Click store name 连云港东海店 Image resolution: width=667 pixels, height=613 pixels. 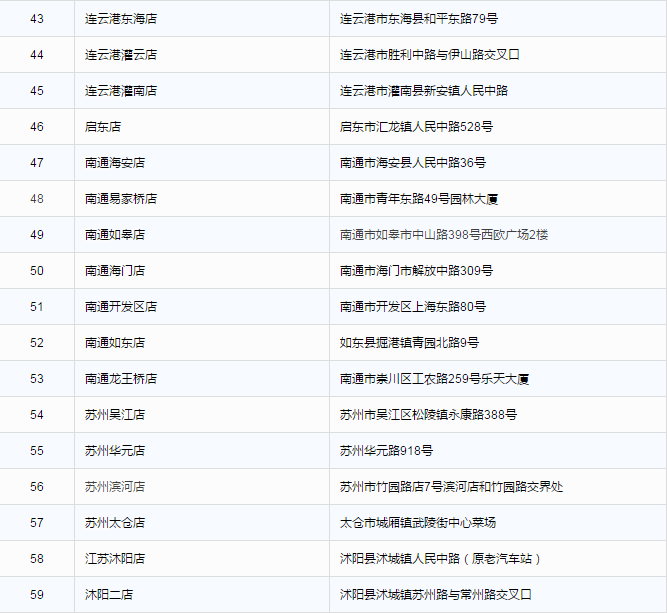click(121, 19)
